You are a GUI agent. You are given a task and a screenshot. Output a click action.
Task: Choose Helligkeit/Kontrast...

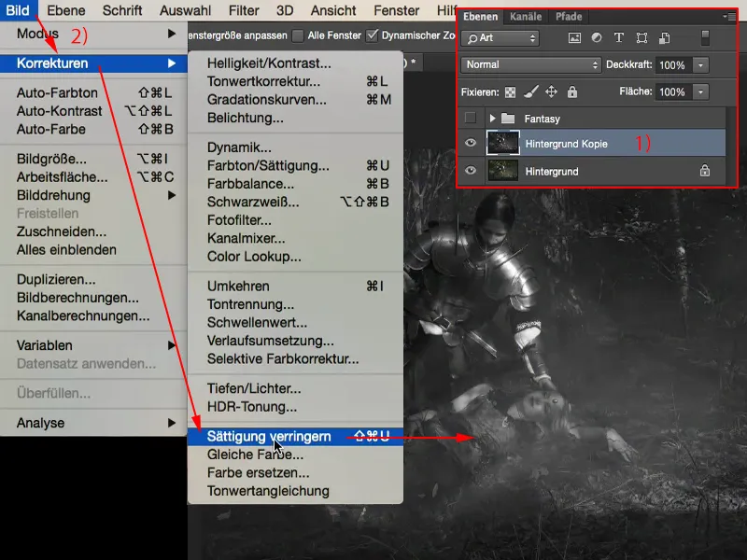(295, 63)
